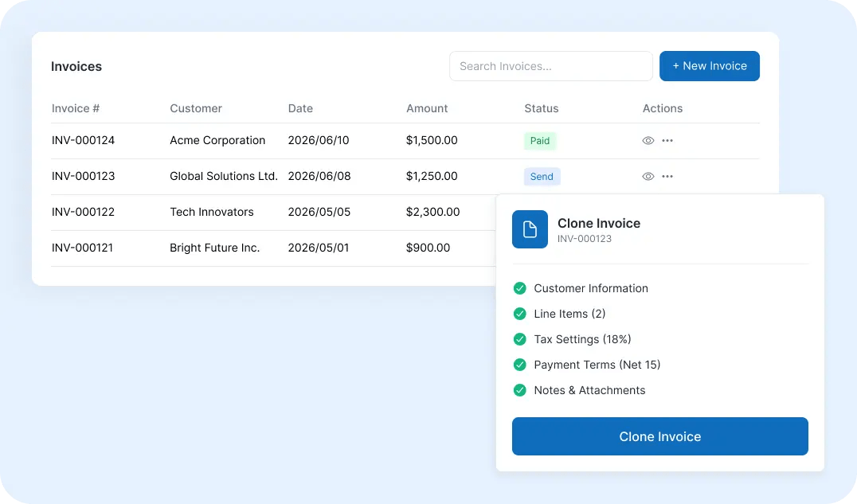Click customer Acme Corporation
This screenshot has width=857, height=504.
(x=217, y=140)
